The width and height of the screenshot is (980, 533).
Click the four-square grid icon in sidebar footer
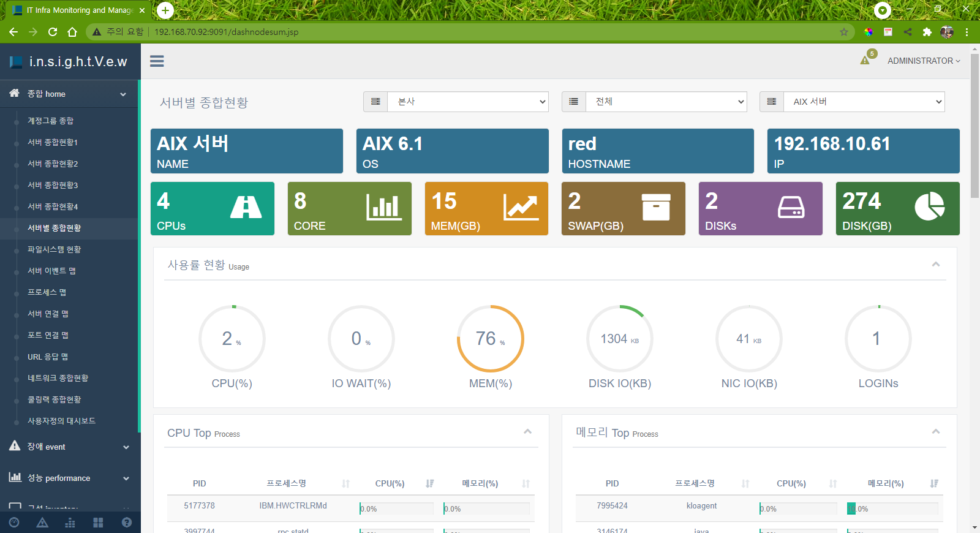tap(98, 523)
